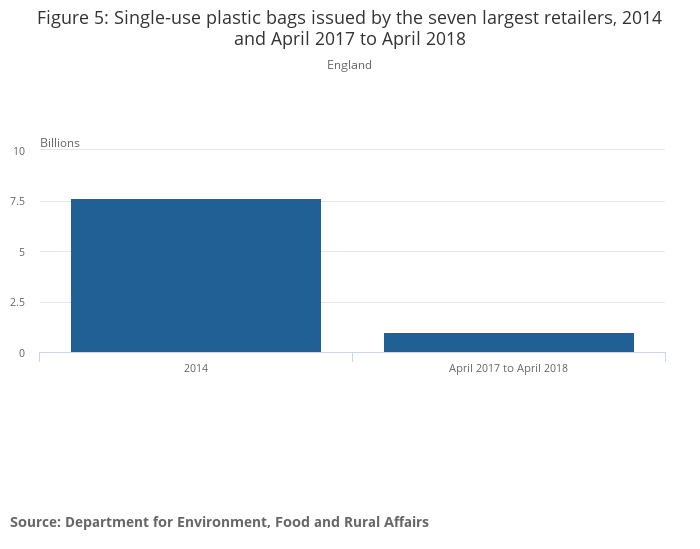Select the April 2017 to April 2018 bar
The width and height of the screenshot is (700, 549).
pos(508,342)
